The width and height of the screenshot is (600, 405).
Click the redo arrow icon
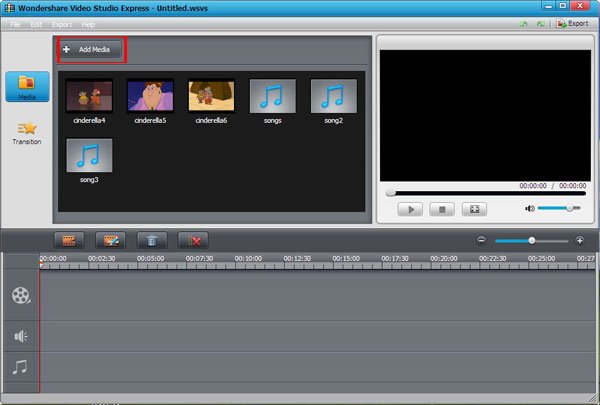pyautogui.click(x=540, y=24)
